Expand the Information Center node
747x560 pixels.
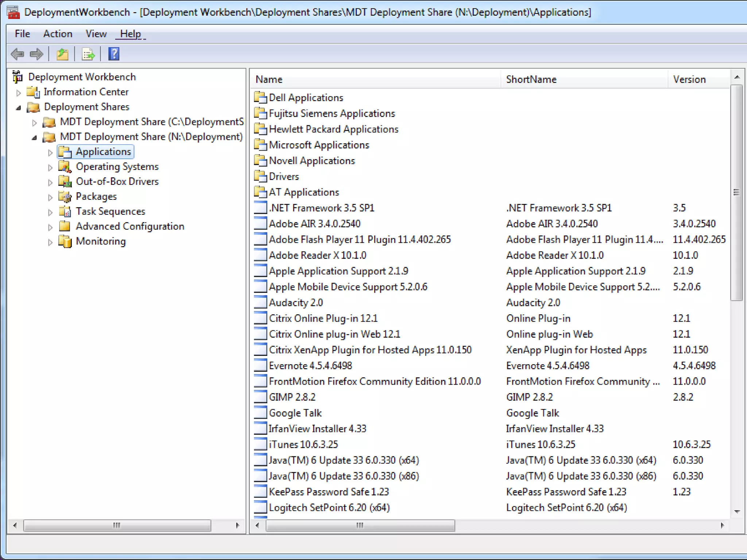[19, 93]
